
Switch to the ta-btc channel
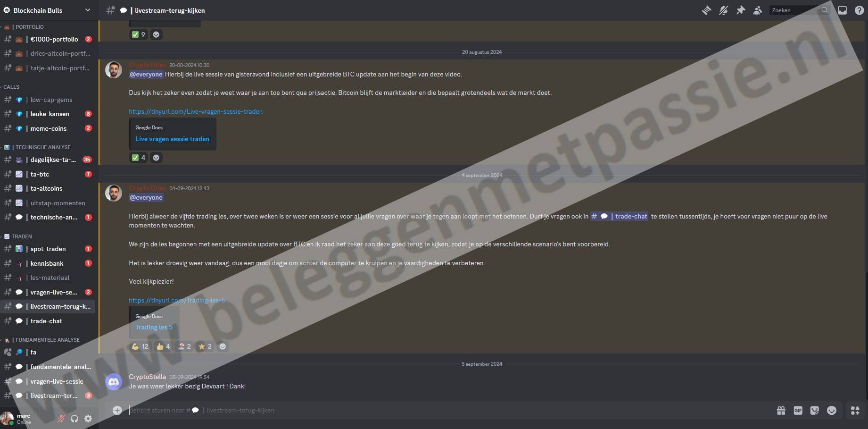coord(40,174)
